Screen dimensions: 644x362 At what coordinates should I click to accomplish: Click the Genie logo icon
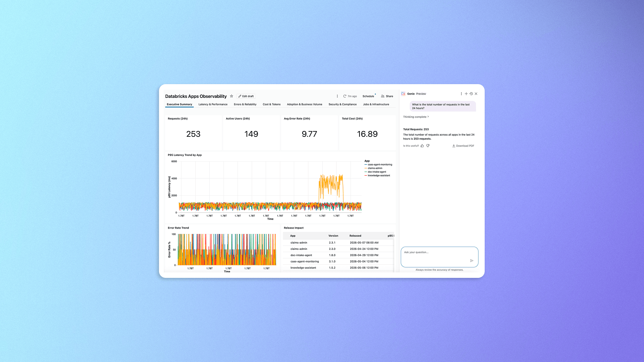pyautogui.click(x=404, y=94)
